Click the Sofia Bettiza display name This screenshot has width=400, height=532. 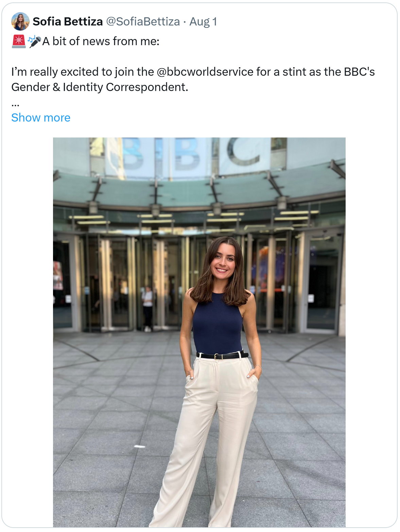point(68,21)
